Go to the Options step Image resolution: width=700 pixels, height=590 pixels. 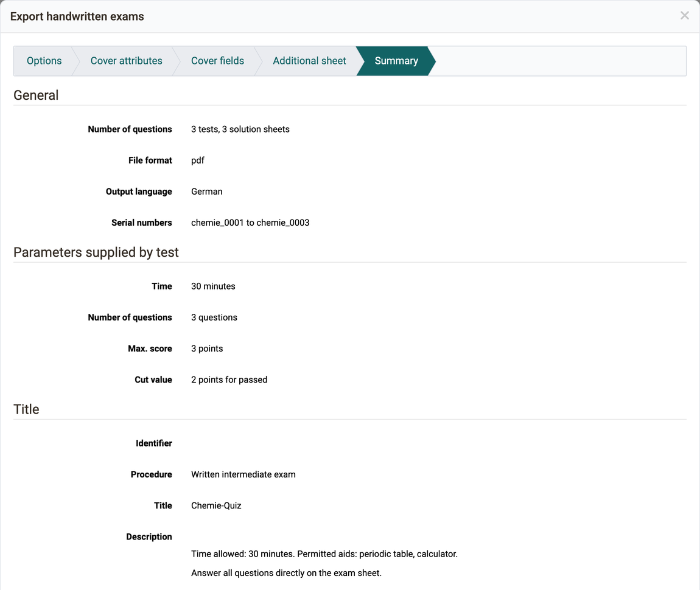44,61
